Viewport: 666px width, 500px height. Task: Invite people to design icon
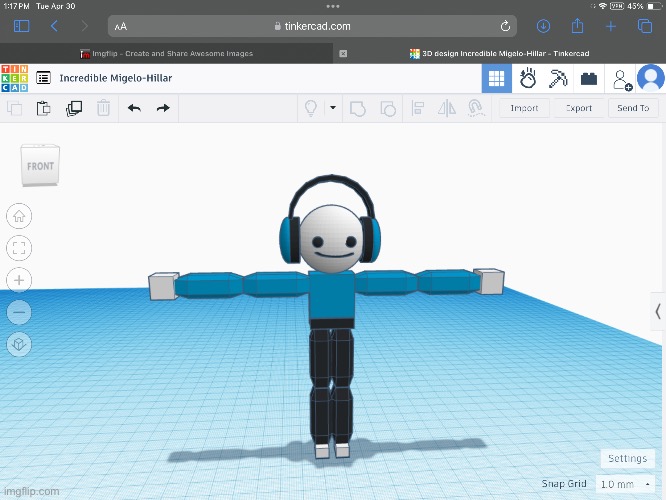[x=621, y=79]
